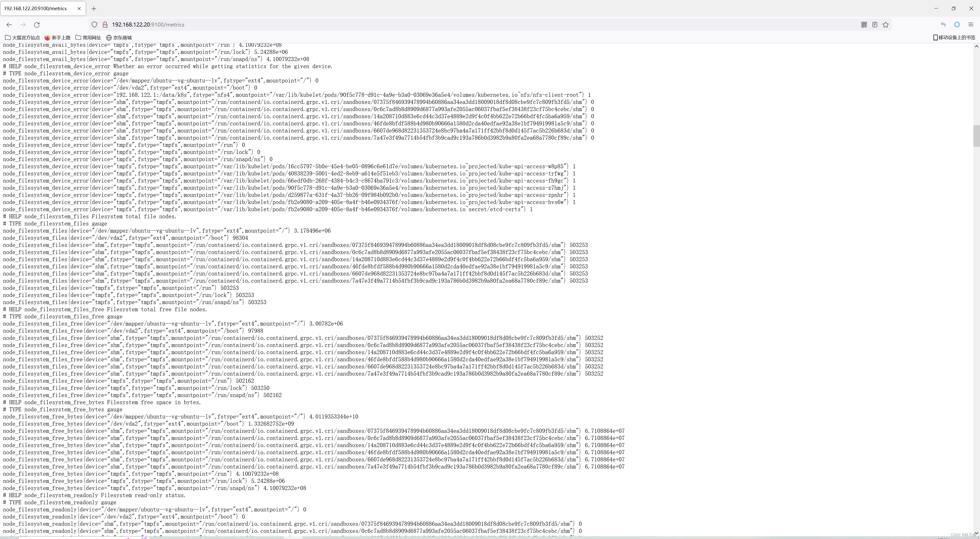Image resolution: width=980 pixels, height=539 pixels.
Task: Show connection info via crossed lock icon
Action: pyautogui.click(x=105, y=25)
